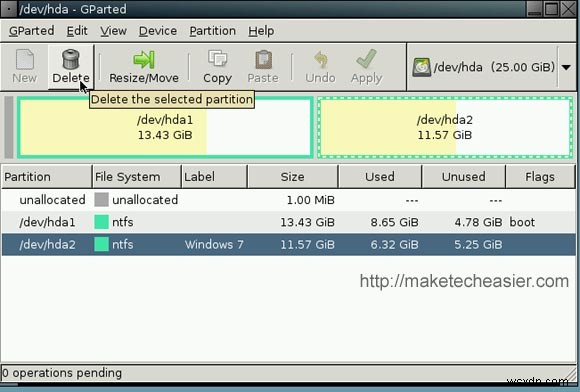The width and height of the screenshot is (580, 392).
Task: Open the Help menu
Action: [x=261, y=31]
